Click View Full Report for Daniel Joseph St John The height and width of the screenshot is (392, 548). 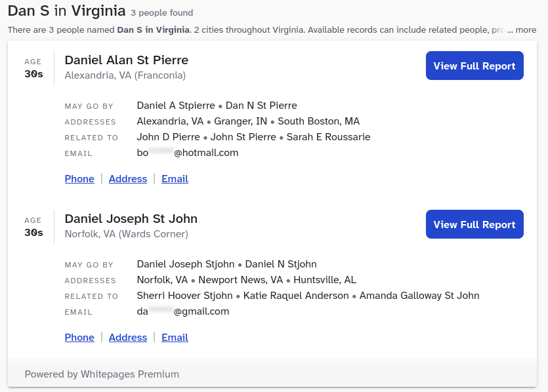click(474, 224)
